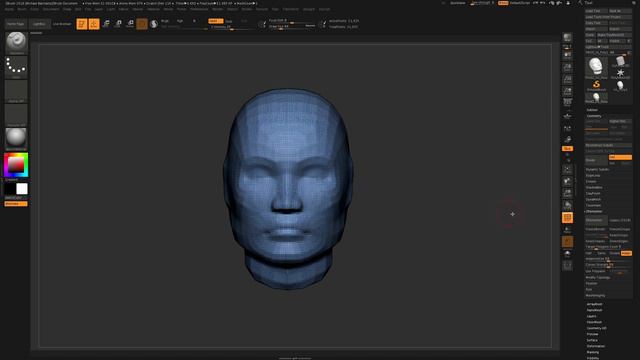Click the BPR render icon
Viewport: 640px width, 360px height.
(567, 38)
